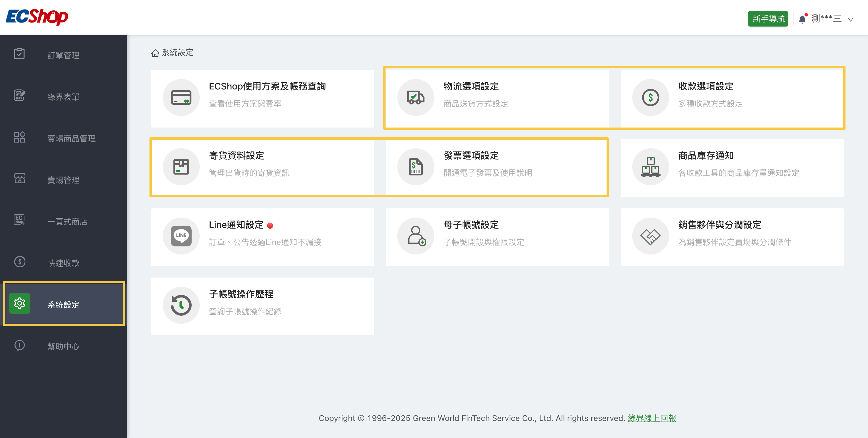Open the delivery truck icon for 物流選項設定
Viewport: 868px width, 438px height.
[416, 97]
